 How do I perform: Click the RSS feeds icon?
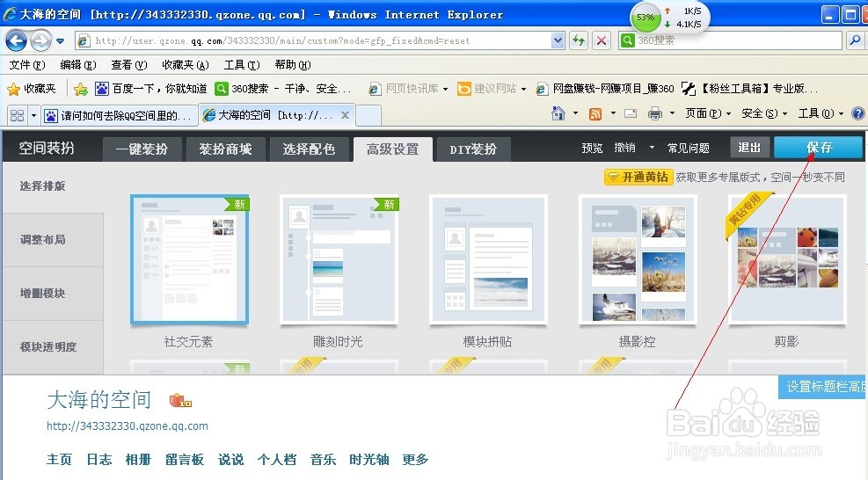coord(595,113)
